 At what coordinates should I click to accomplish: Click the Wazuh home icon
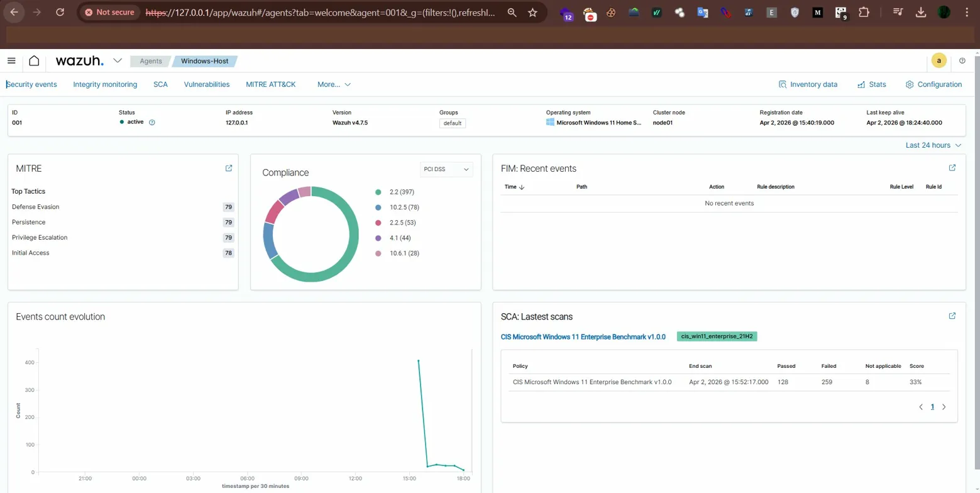34,60
